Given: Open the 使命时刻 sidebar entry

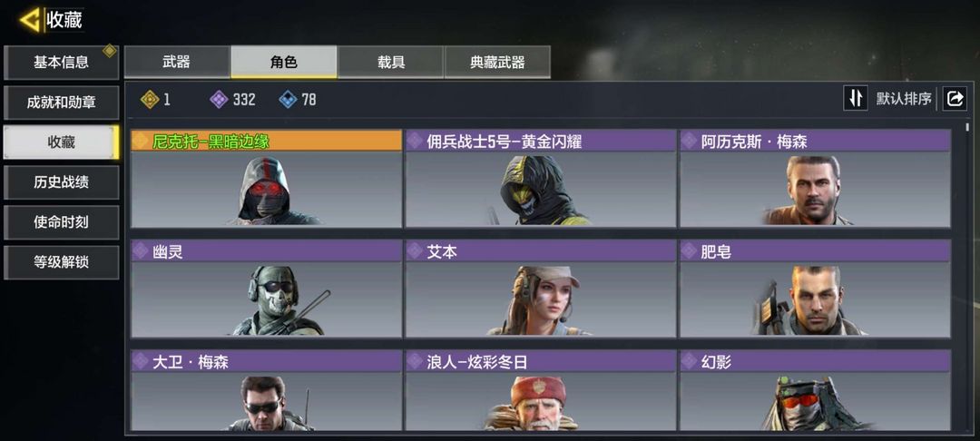Looking at the screenshot, I should tap(62, 222).
